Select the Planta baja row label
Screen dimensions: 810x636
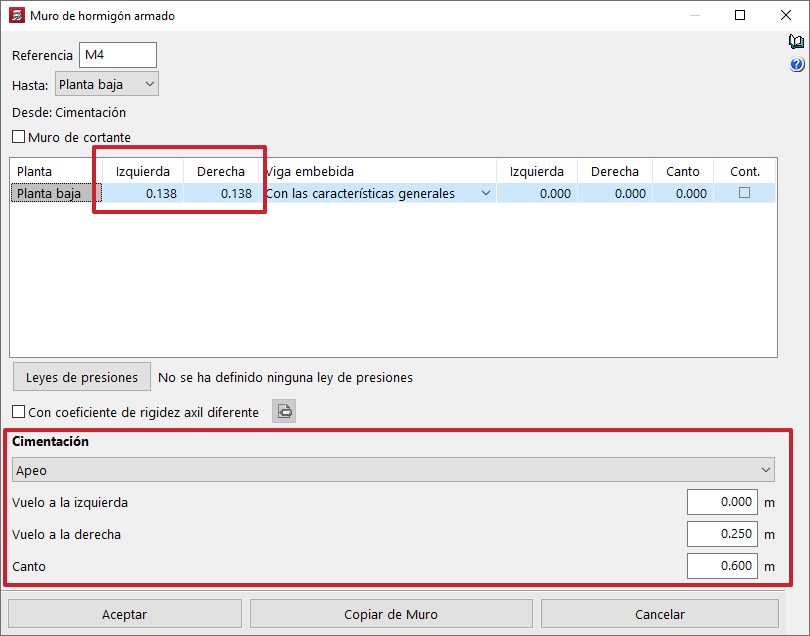click(x=49, y=194)
